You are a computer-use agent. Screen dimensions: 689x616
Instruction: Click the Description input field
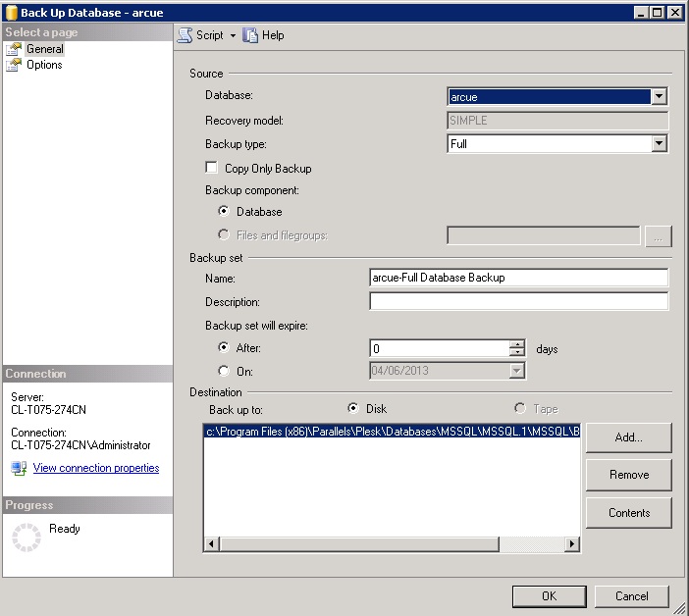(518, 301)
